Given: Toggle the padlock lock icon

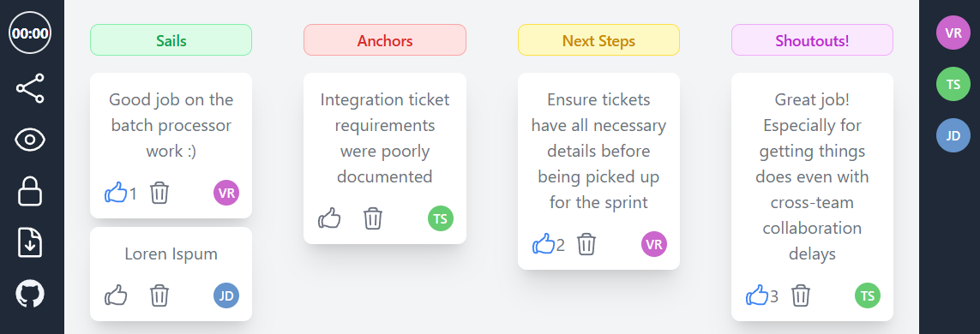Looking at the screenshot, I should [30, 191].
